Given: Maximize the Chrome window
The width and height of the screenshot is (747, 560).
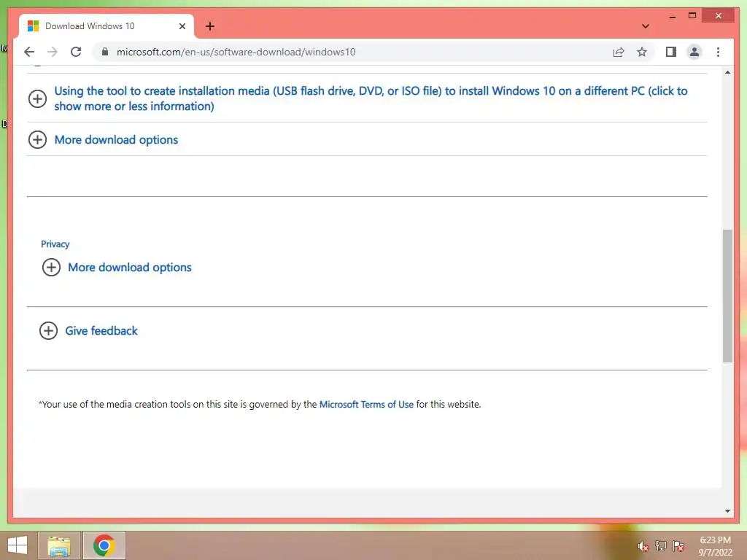Looking at the screenshot, I should [x=692, y=16].
